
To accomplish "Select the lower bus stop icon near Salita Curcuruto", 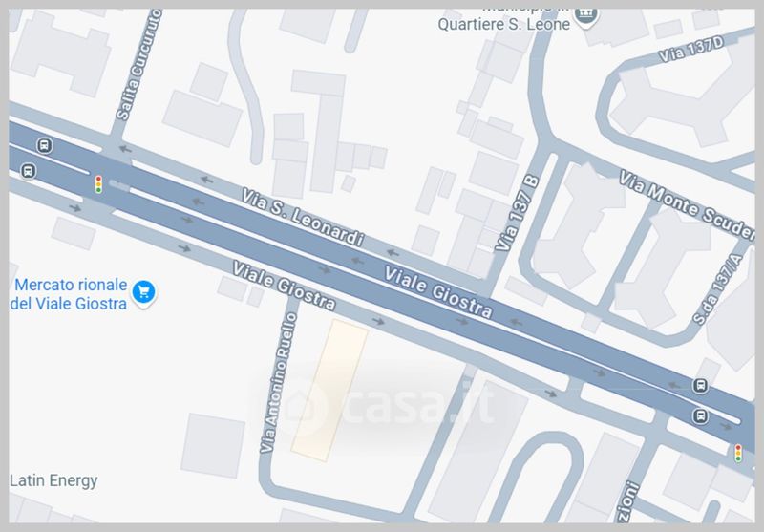I will pyautogui.click(x=28, y=171).
